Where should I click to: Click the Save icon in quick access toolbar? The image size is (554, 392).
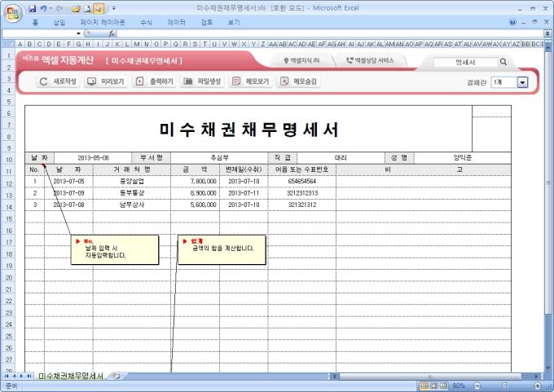pos(32,8)
